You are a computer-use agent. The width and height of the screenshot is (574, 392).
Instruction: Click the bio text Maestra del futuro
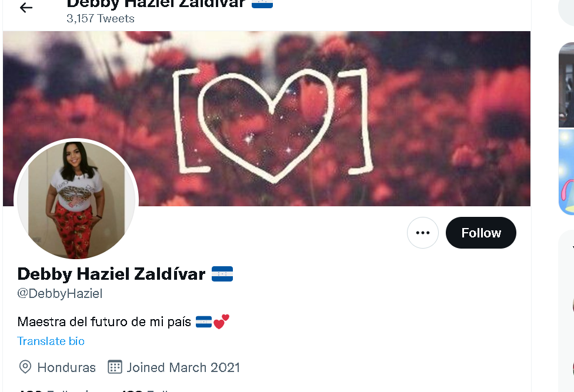pos(104,322)
